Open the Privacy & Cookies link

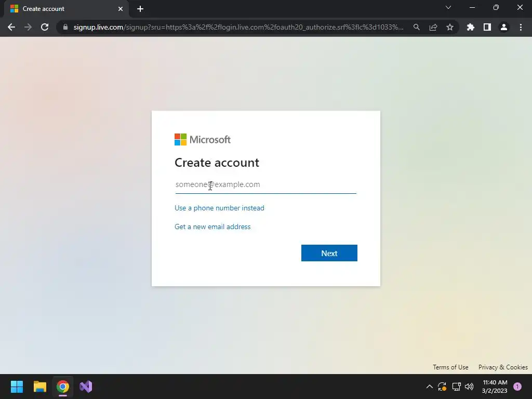[x=503, y=367]
